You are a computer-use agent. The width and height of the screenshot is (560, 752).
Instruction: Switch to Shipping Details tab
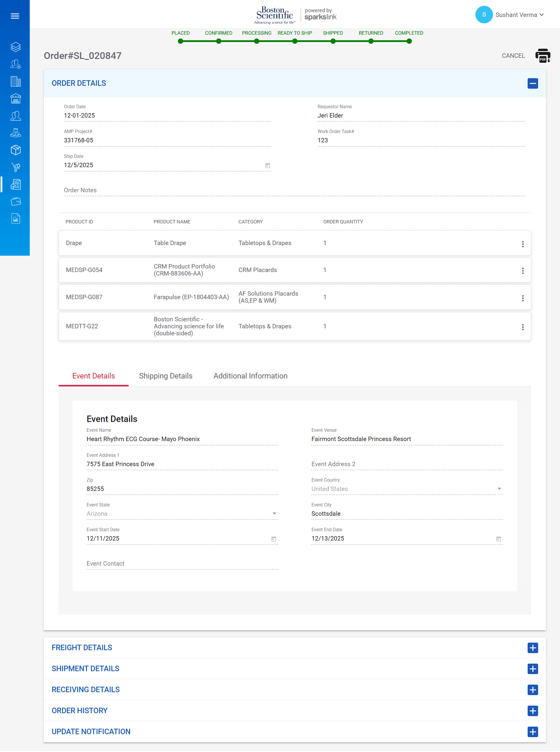pyautogui.click(x=165, y=376)
